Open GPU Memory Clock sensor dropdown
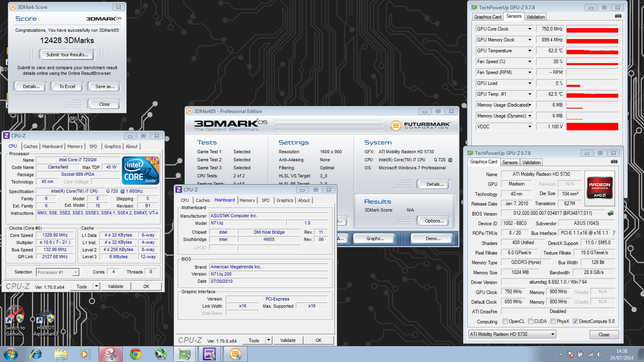 coord(530,40)
